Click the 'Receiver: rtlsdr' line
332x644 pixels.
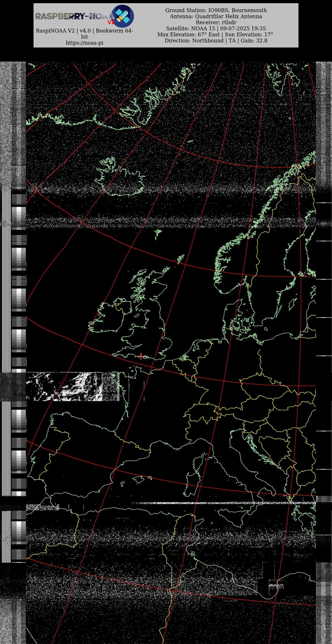coord(216,22)
